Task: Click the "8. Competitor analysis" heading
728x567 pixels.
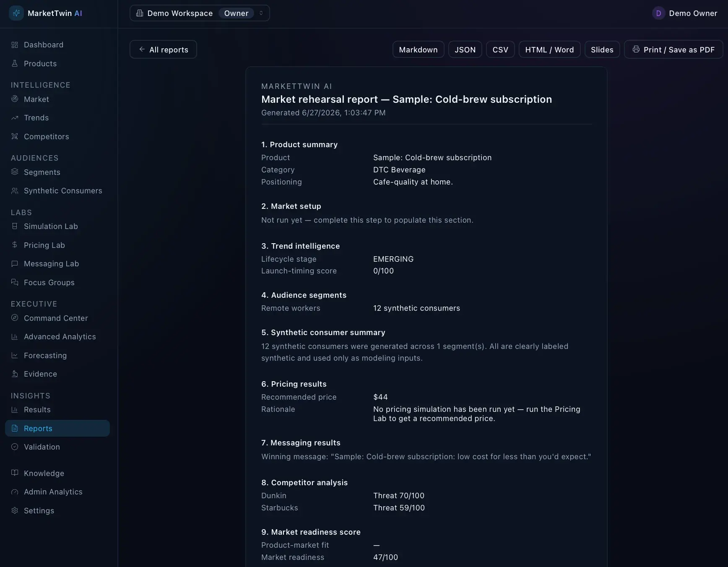Action: pyautogui.click(x=304, y=483)
